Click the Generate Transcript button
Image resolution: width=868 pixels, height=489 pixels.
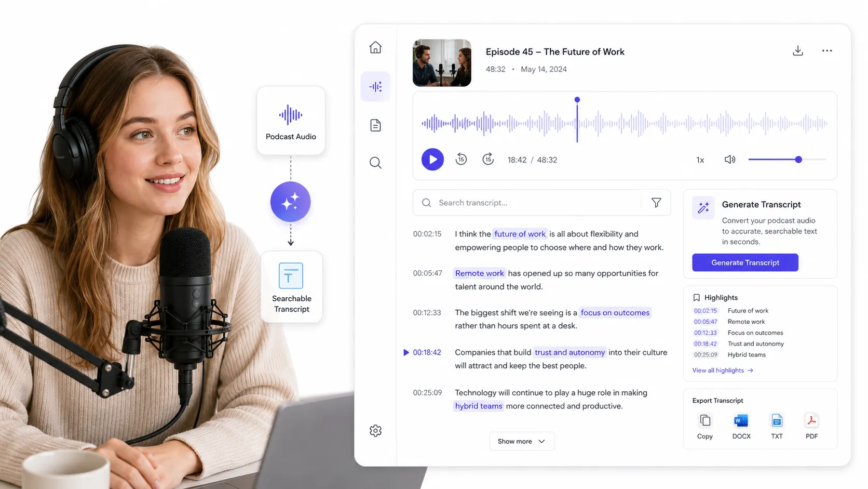point(745,262)
